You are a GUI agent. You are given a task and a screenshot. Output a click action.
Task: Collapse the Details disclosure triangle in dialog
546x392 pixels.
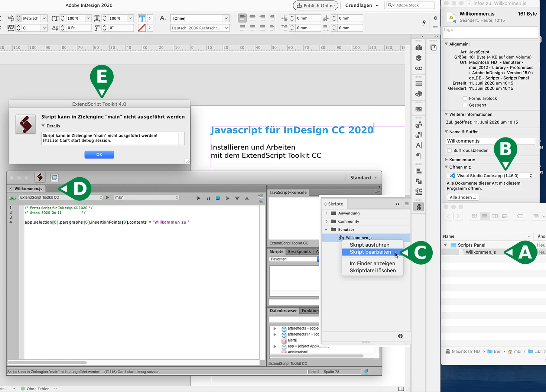click(43, 126)
